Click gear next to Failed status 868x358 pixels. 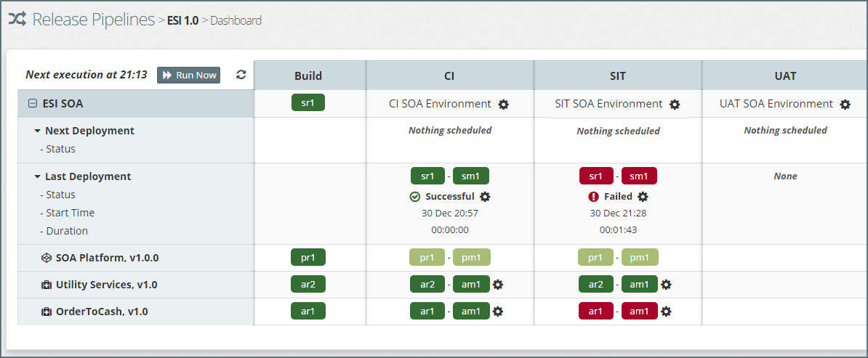[643, 197]
